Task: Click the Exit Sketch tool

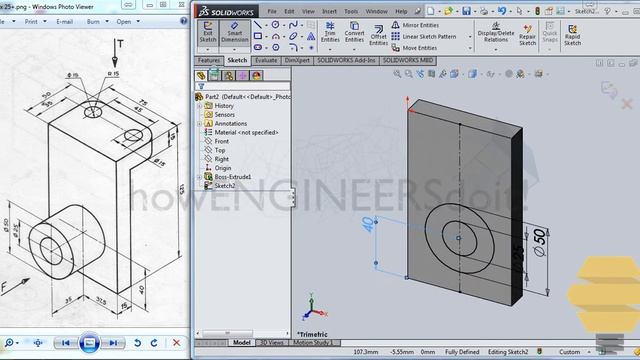Action: (208, 32)
